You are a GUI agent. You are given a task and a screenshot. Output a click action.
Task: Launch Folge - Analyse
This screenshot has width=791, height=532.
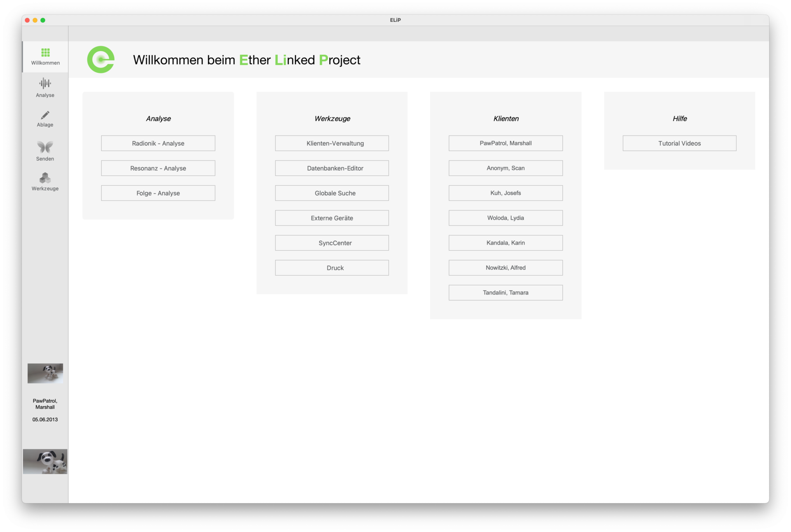[x=158, y=193]
